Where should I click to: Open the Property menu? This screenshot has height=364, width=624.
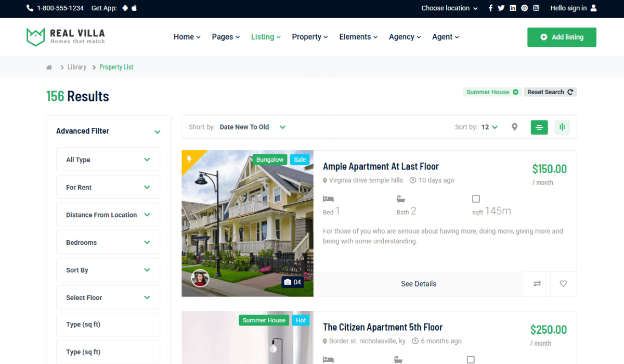[x=310, y=37]
